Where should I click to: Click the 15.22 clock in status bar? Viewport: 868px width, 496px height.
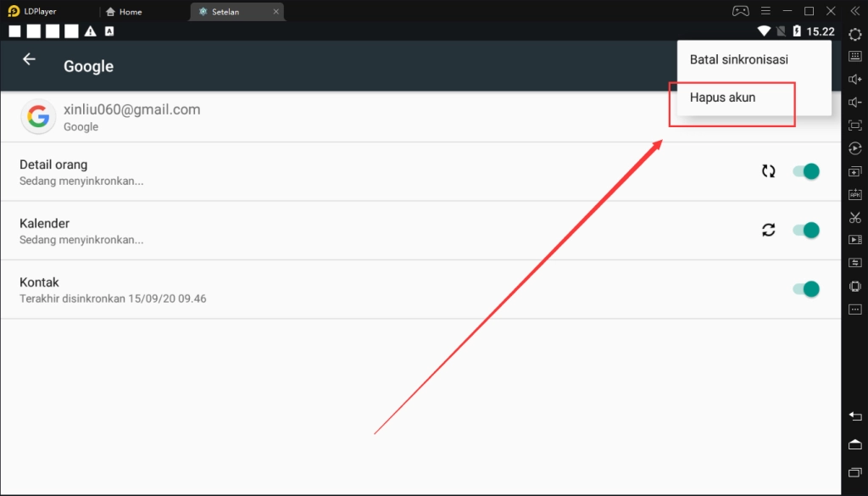pyautogui.click(x=821, y=31)
